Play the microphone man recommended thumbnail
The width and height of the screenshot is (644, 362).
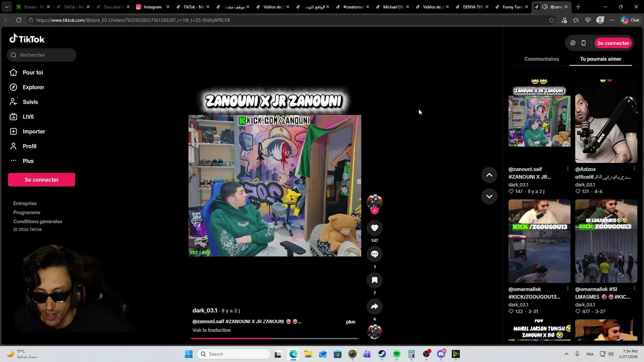click(606, 121)
